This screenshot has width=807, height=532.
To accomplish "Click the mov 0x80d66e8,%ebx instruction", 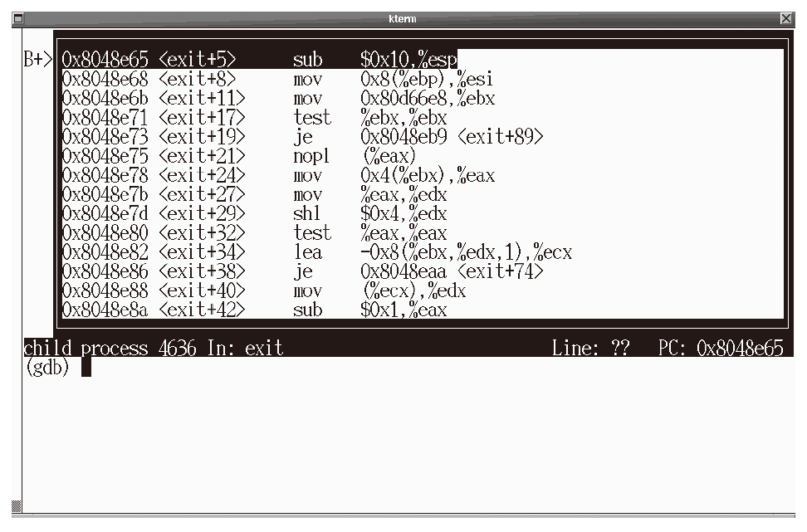I will pos(394,99).
